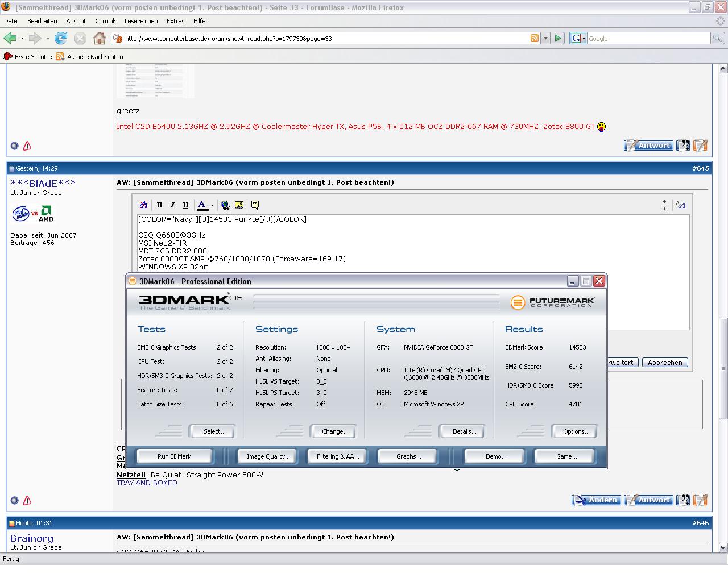The image size is (728, 582).
Task: Click the Wrap quote tags icon in editor
Action: click(255, 205)
